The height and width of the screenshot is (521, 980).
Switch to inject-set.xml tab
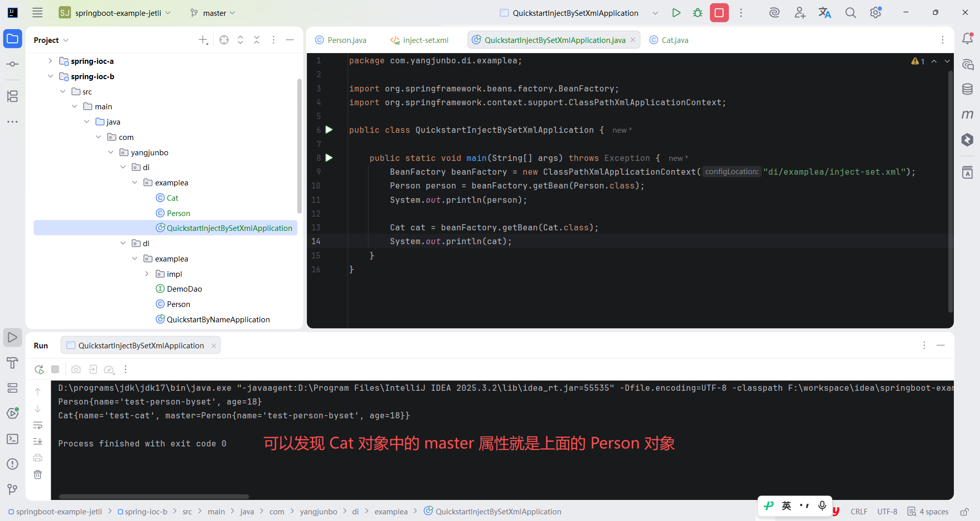coord(420,40)
